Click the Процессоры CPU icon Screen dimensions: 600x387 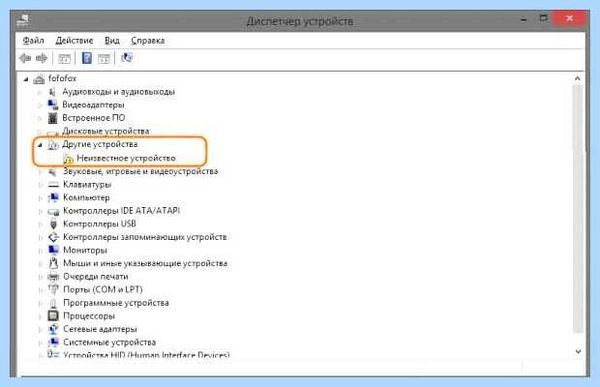(53, 316)
